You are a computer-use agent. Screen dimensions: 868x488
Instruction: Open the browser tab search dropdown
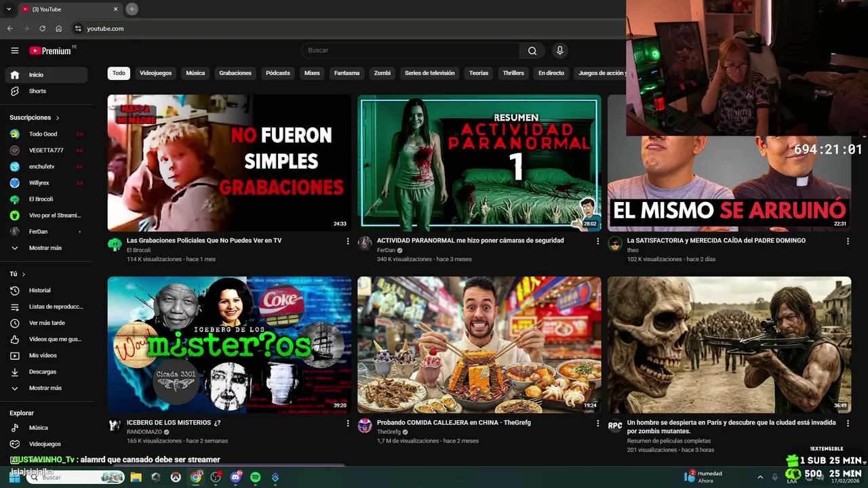(8, 9)
